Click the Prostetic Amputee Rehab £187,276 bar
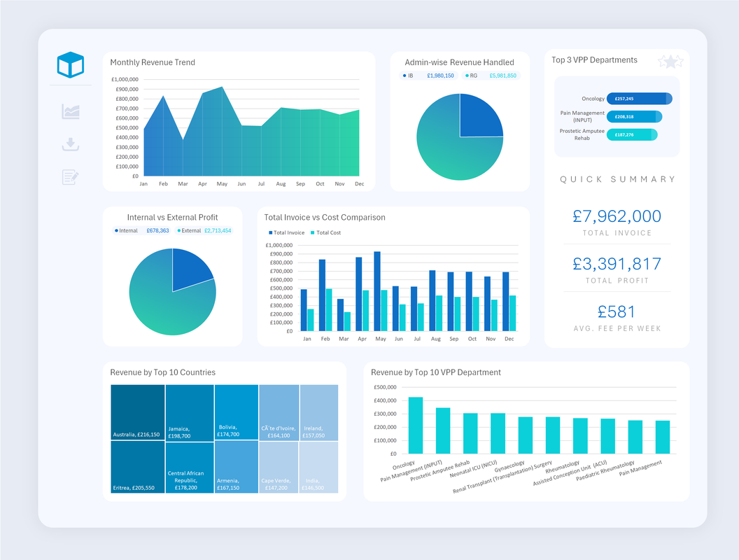 [x=632, y=134]
